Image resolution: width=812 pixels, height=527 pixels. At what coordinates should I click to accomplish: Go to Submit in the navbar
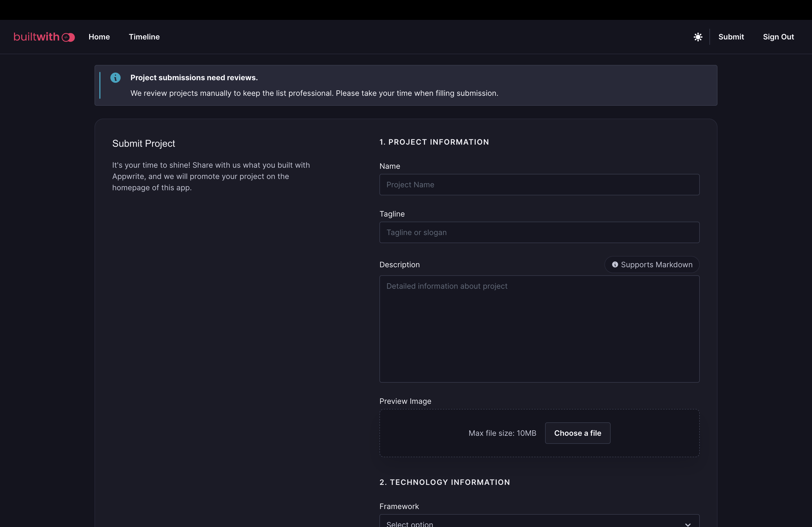click(731, 37)
